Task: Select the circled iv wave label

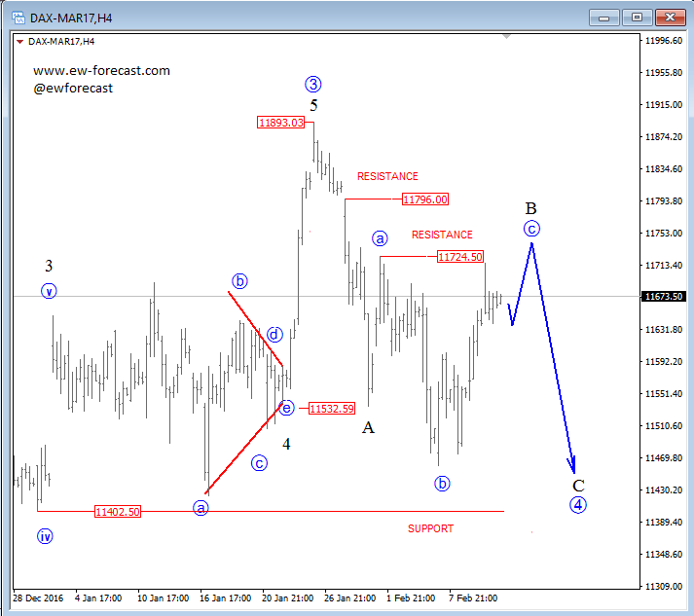Action: click(x=45, y=535)
